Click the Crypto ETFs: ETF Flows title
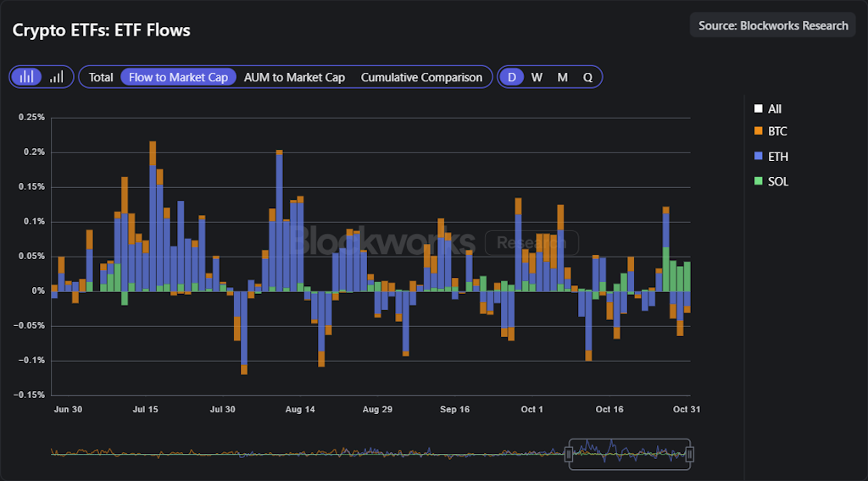This screenshot has height=481, width=868. pyautogui.click(x=102, y=30)
